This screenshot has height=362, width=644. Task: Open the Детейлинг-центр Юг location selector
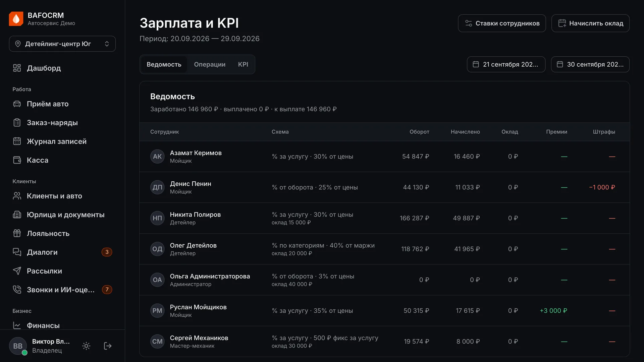pos(62,44)
